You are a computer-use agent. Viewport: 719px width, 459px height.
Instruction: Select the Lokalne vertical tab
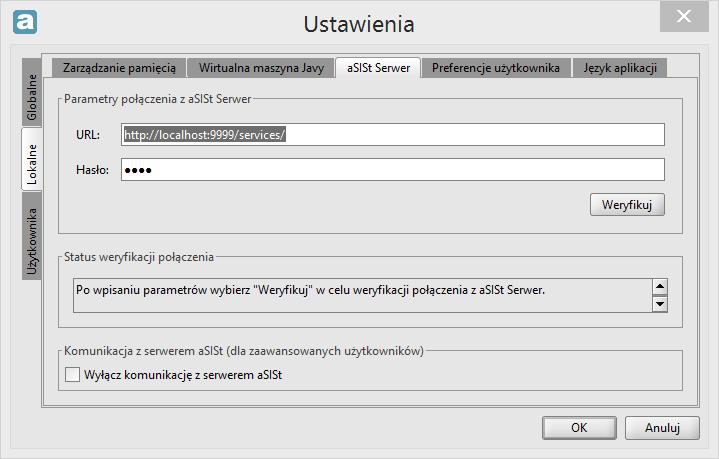[32, 160]
